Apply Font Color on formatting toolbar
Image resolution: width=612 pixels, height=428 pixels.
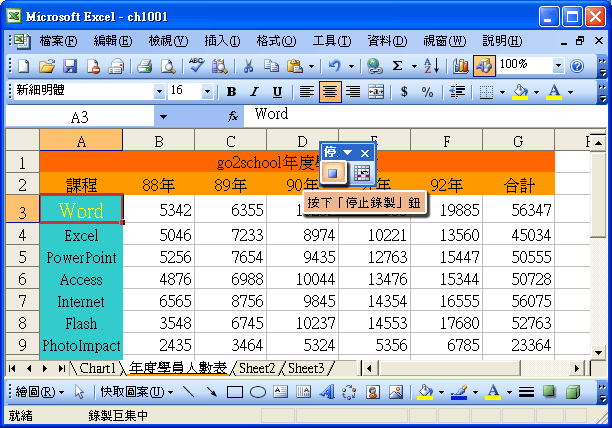554,92
